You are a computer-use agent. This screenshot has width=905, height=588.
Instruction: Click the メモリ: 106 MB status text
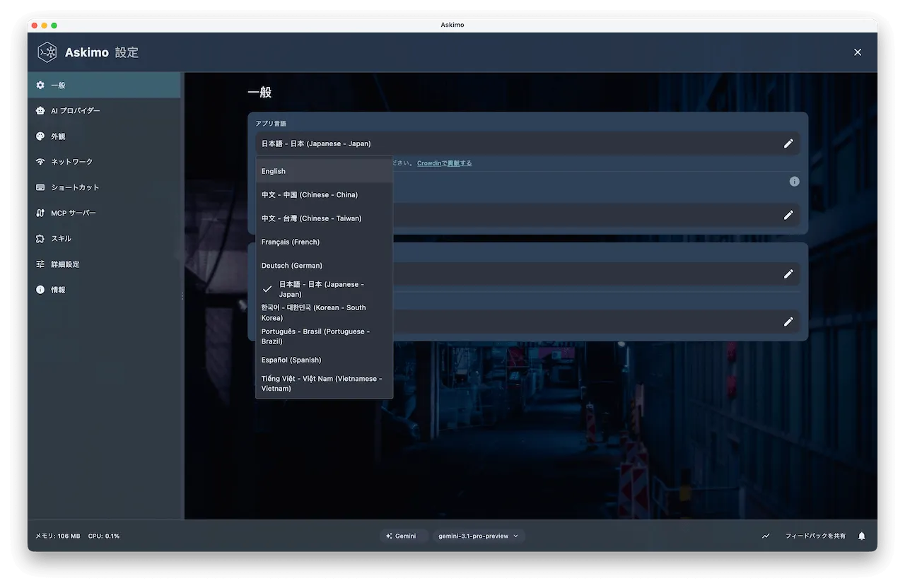(58, 536)
